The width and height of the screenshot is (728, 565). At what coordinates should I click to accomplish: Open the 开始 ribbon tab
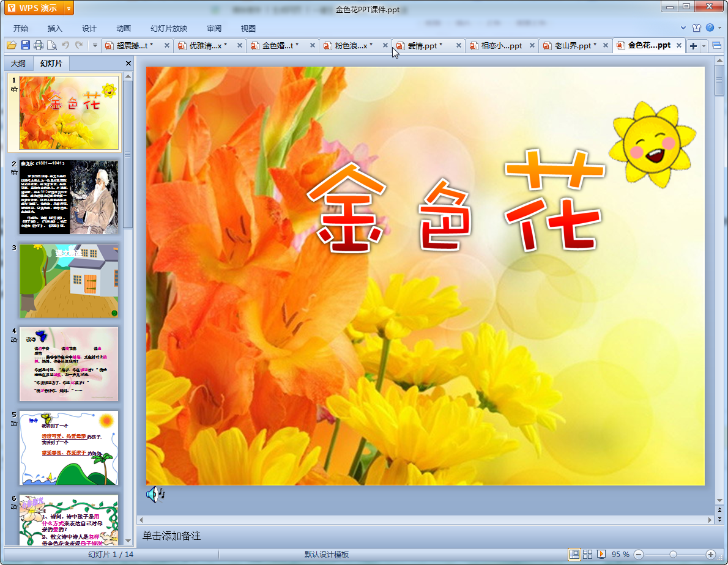coord(20,28)
